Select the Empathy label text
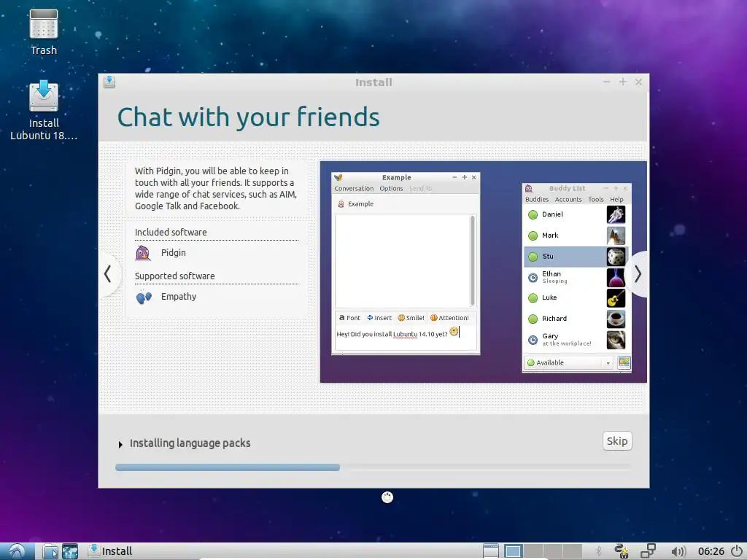This screenshot has height=560, width=747. [x=179, y=297]
